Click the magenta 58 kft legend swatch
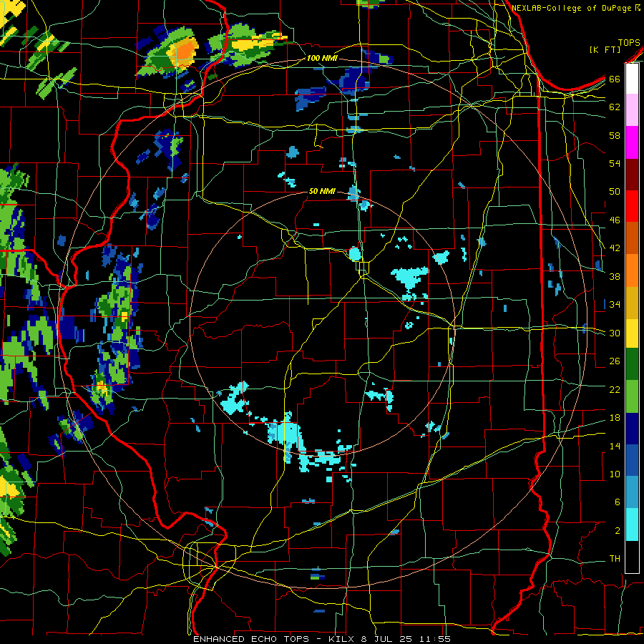This screenshot has width=644, height=644. pos(632,142)
